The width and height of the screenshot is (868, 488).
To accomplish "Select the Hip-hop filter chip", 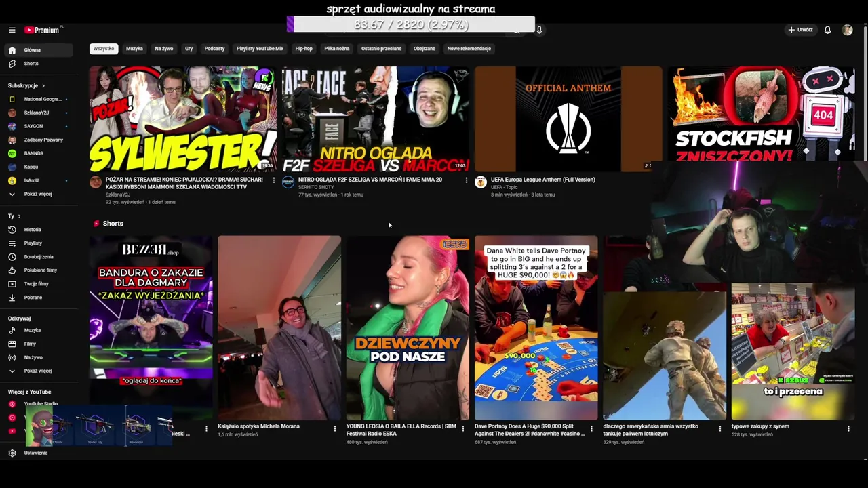I will tap(304, 49).
